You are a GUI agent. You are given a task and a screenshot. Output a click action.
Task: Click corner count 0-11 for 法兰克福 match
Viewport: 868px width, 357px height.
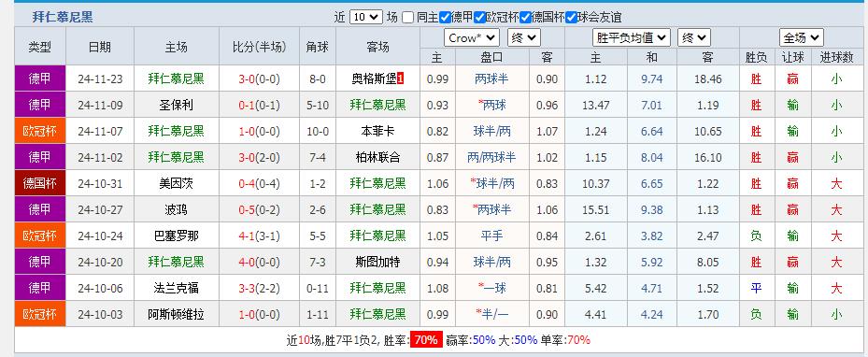click(318, 288)
